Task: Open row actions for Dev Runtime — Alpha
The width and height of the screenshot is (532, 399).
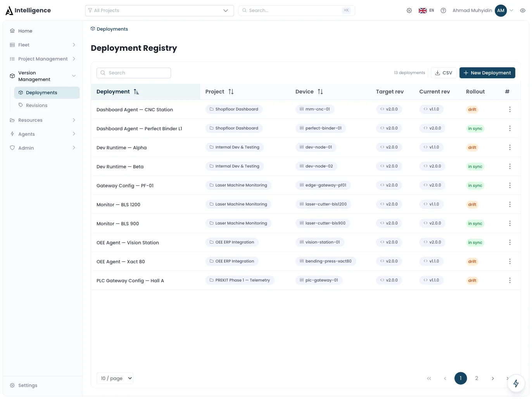Action: pos(510,147)
